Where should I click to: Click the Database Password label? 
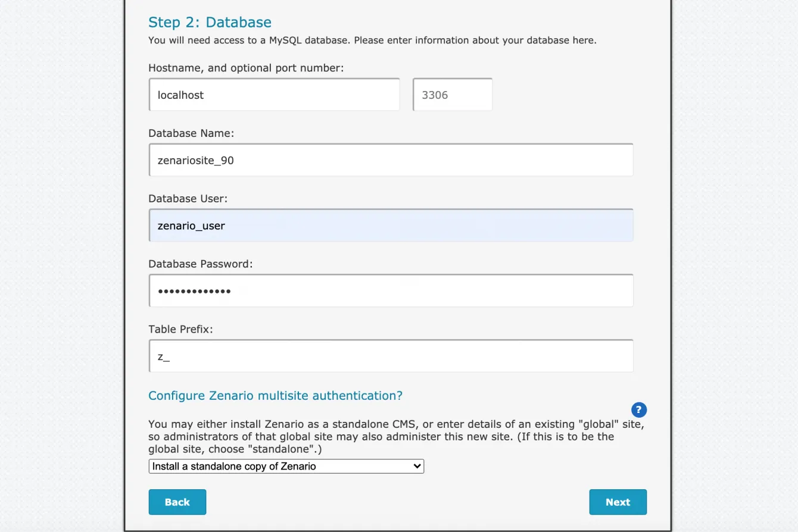tap(201, 264)
